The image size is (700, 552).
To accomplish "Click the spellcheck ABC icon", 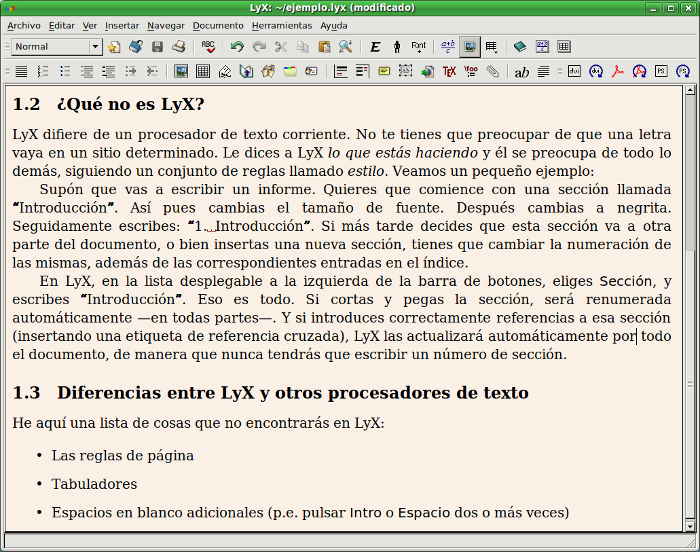I will tap(208, 47).
